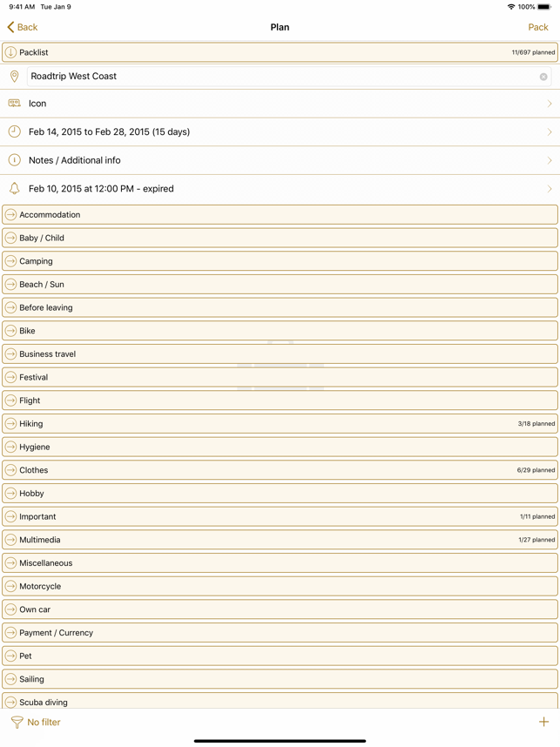Go Back to previous screen
Screen dimensions: 560x747
click(23, 27)
